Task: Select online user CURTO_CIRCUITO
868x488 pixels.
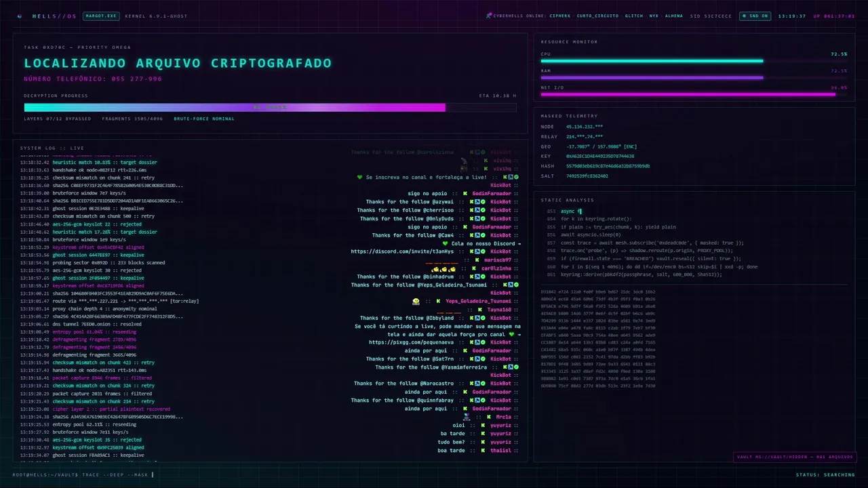Action: click(597, 16)
